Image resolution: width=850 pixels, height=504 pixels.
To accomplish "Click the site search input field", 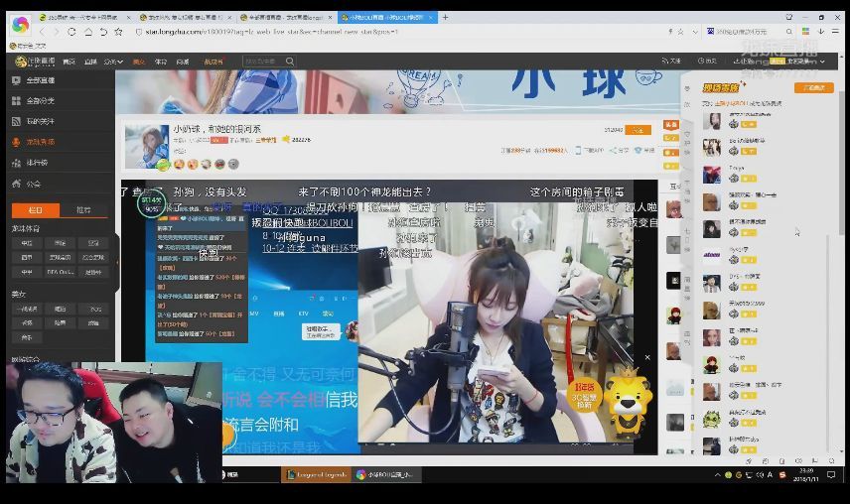I will pyautogui.click(x=263, y=62).
